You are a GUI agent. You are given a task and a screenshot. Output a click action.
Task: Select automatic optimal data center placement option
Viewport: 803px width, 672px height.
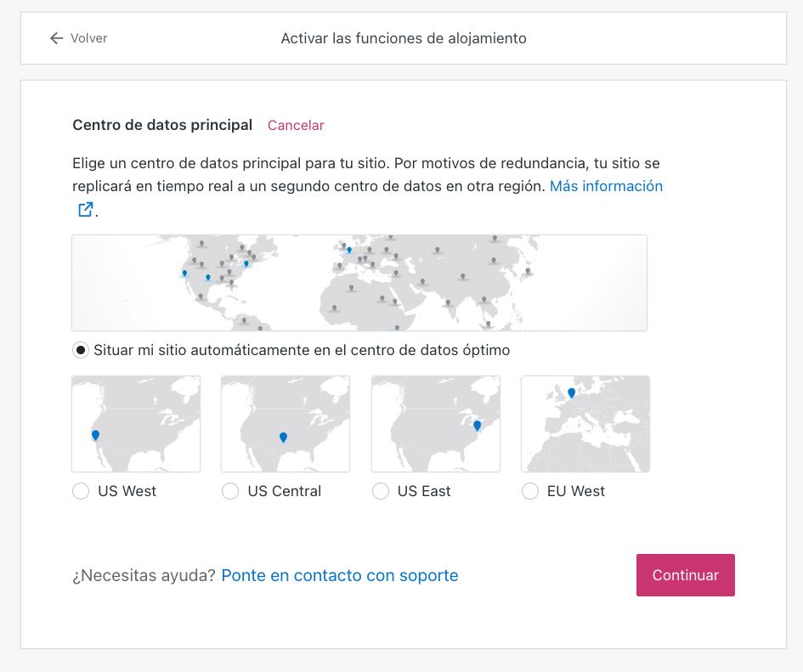tap(81, 350)
